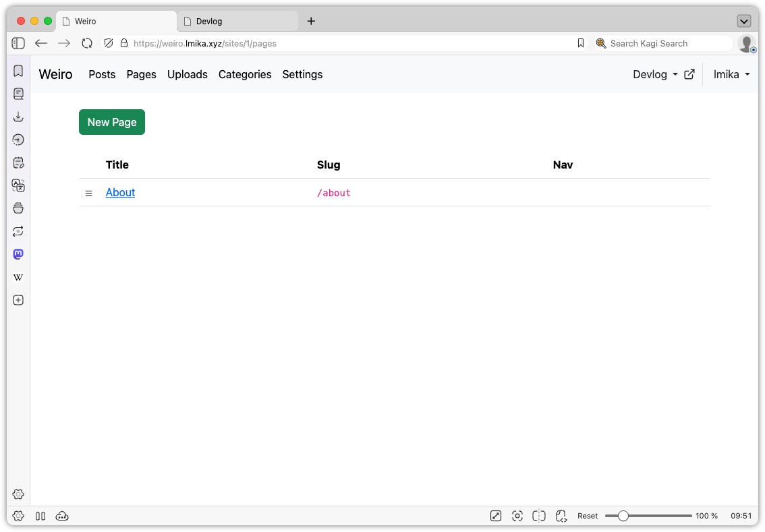Open the Translate panel
Screen dimensions: 765x532
[x=18, y=185]
